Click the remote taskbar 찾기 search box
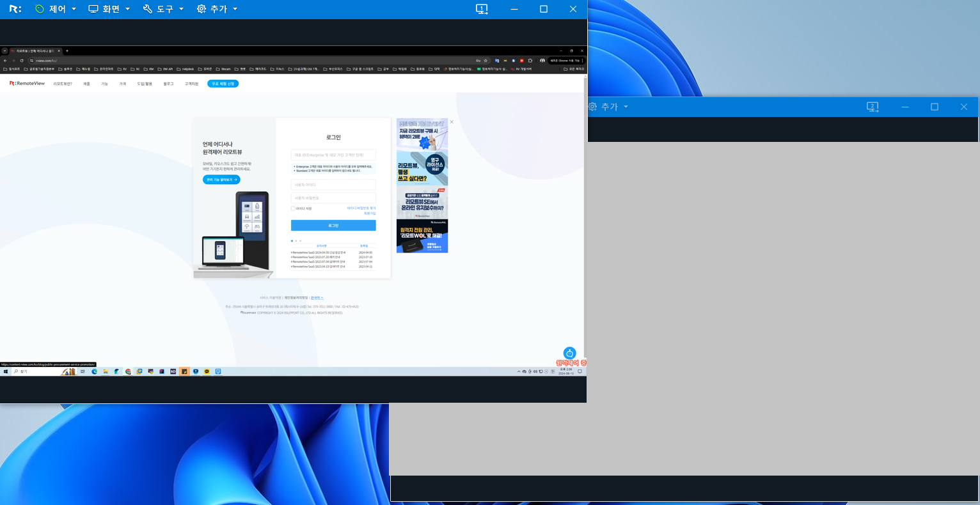Viewport: 980px width, 505px height. [43, 371]
